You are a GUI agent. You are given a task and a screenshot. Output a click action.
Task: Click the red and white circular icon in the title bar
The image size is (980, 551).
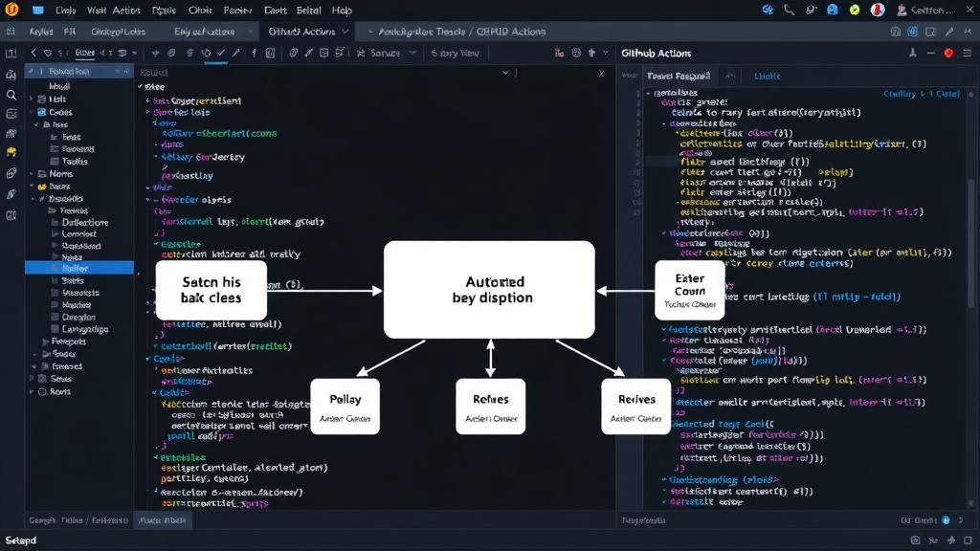tap(878, 10)
